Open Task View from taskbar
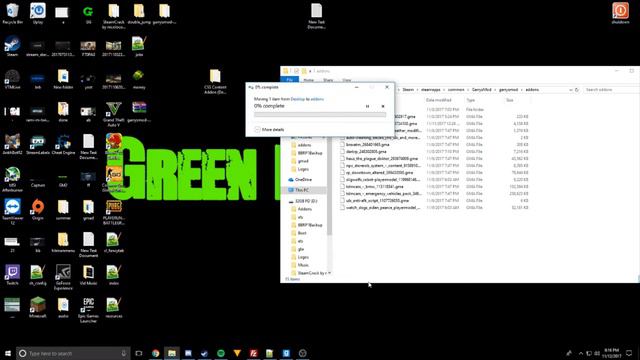640x360 pixels. [x=139, y=353]
